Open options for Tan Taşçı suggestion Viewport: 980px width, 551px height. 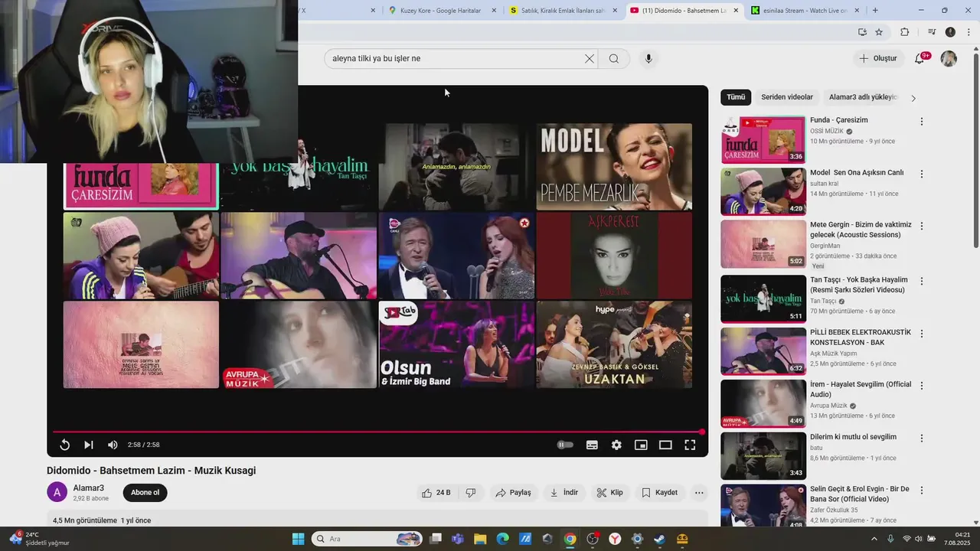tap(922, 282)
